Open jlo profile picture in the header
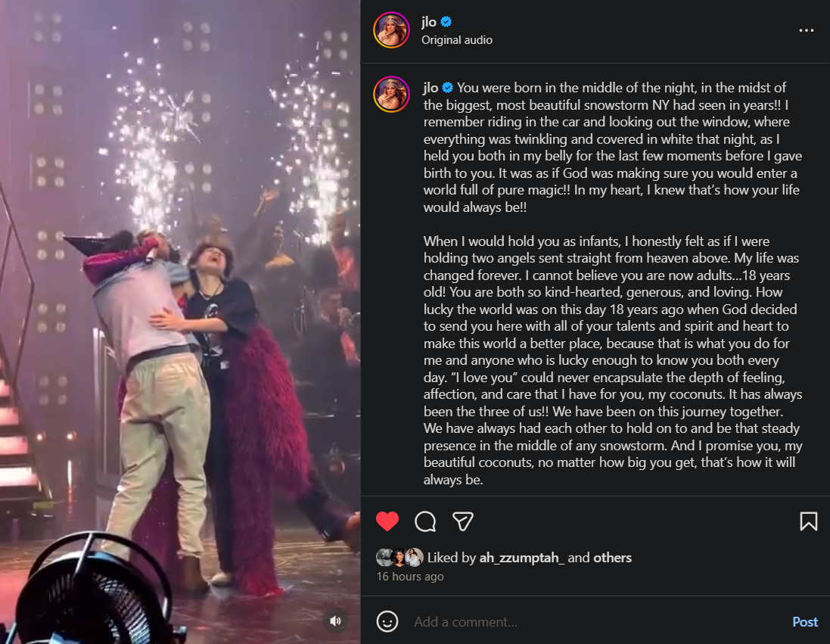This screenshot has width=830, height=644. coord(392,30)
